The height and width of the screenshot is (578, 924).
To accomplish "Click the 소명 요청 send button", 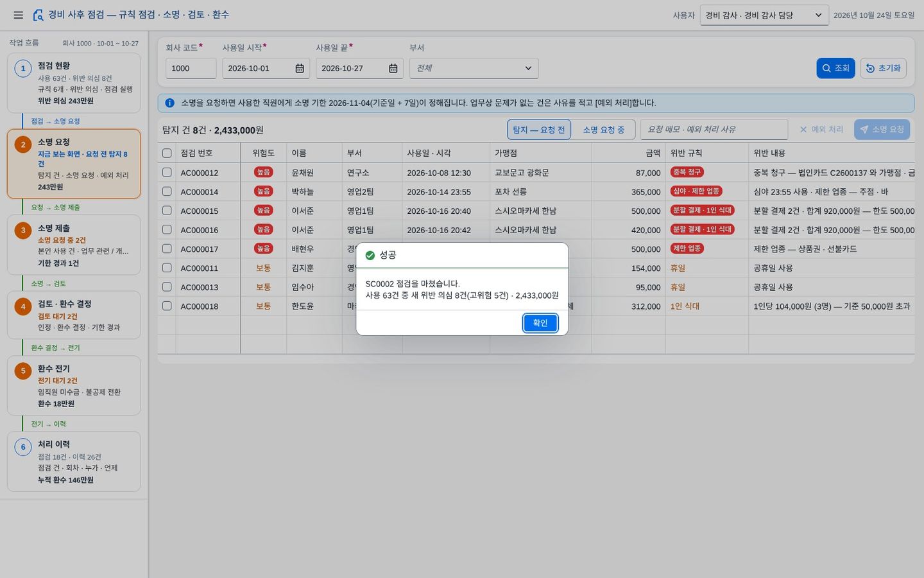I will (882, 130).
